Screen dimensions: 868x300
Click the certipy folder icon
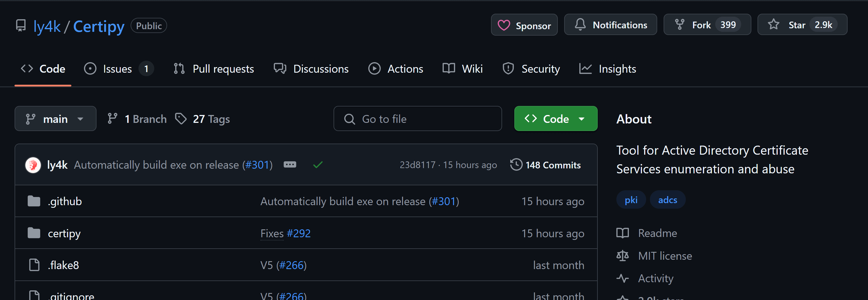point(34,233)
